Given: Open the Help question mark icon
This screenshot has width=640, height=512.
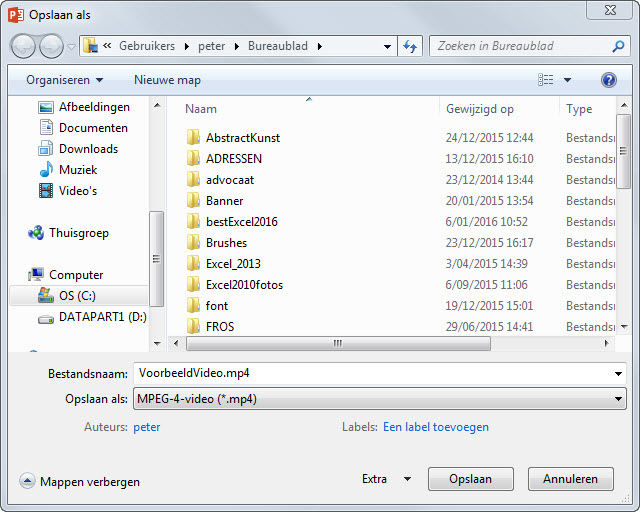Looking at the screenshot, I should point(608,80).
